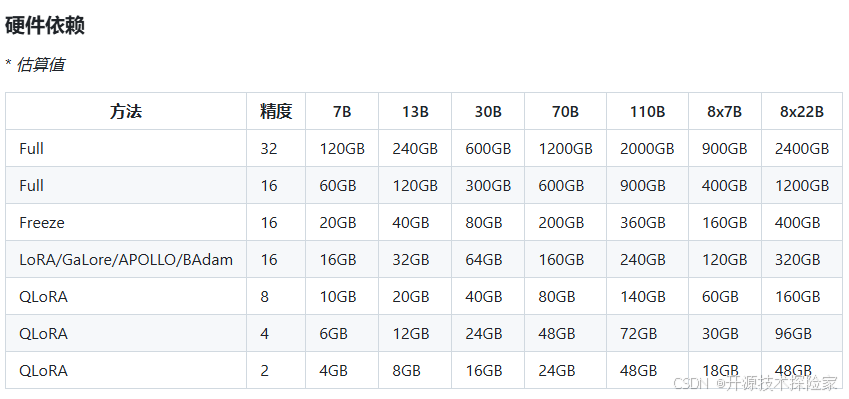The image size is (849, 399).
Task: Select the 13B column header
Action: point(415,112)
